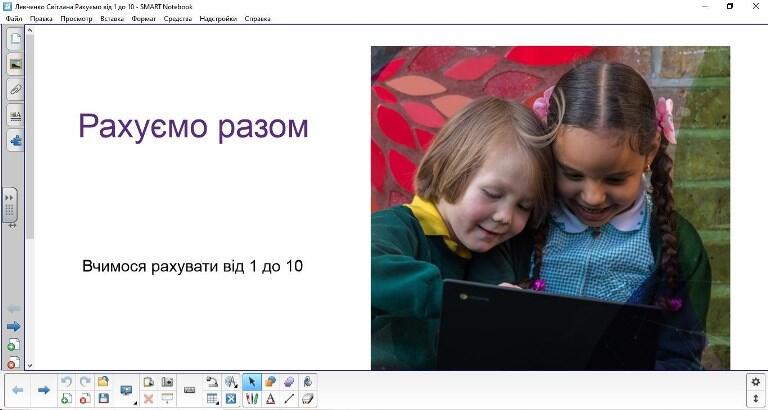Open the Gallery tab in sidebar
Viewport: 768px width, 410px height.
pos(15,64)
